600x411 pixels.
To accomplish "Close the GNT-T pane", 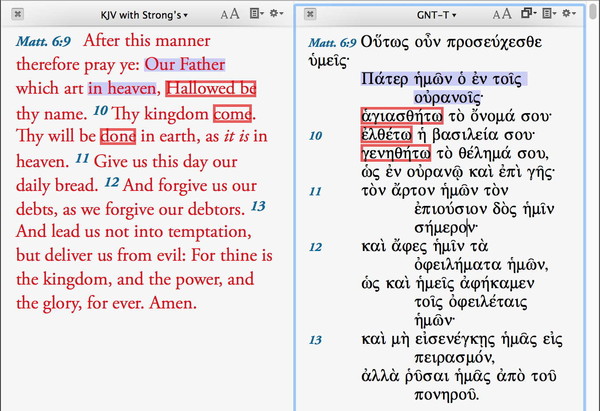I will point(310,15).
